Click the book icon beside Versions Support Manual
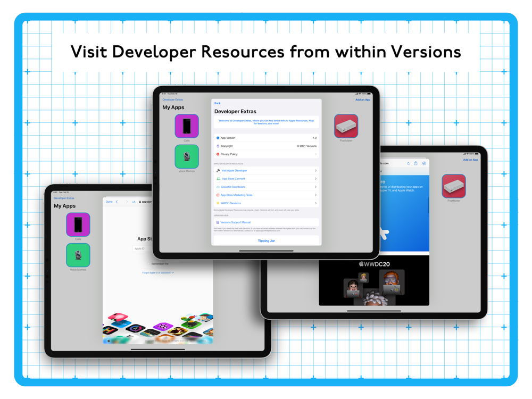Screen dimensions: 532x399 point(218,222)
